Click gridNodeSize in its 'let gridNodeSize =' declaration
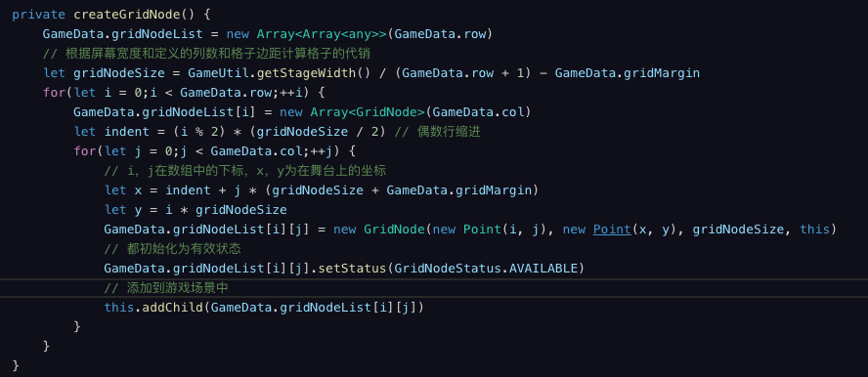868x377 pixels. point(119,73)
